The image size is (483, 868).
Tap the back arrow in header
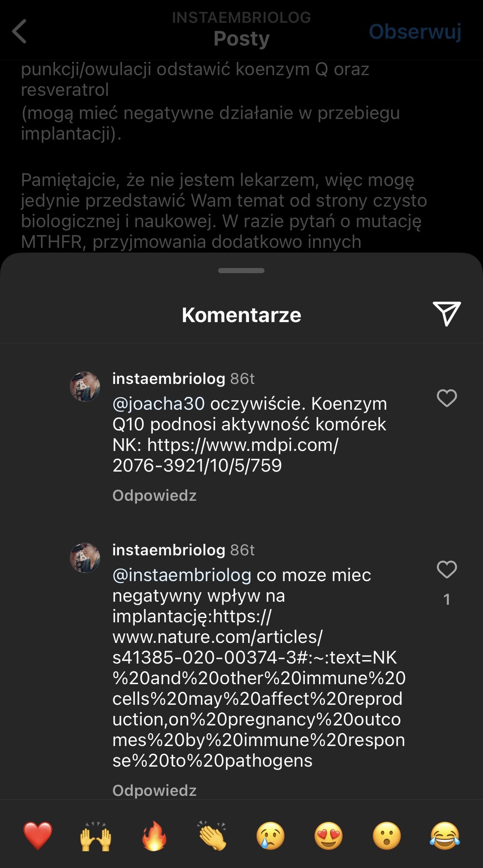[x=19, y=31]
